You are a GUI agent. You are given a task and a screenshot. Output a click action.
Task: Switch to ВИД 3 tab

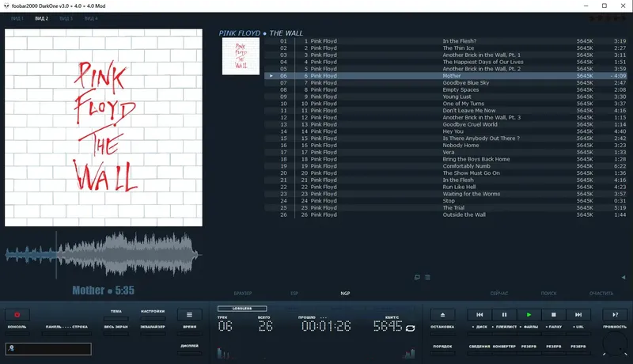point(66,18)
